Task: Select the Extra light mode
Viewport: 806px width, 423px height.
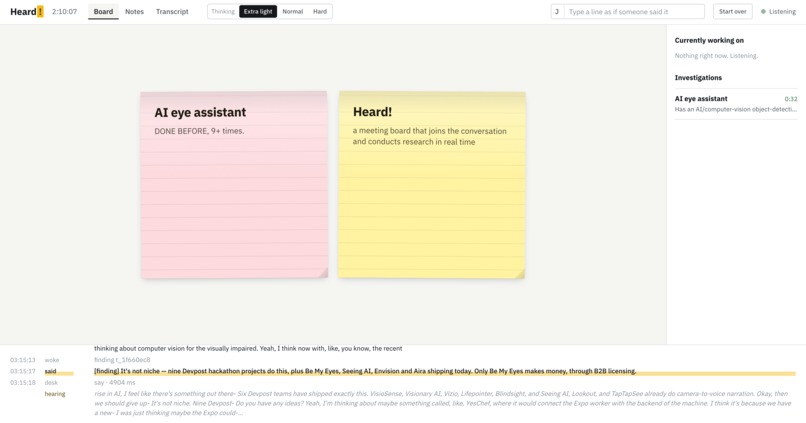Action: tap(258, 11)
